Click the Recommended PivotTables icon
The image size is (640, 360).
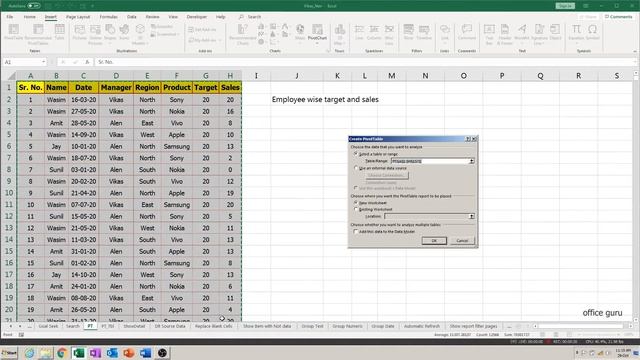[38, 33]
